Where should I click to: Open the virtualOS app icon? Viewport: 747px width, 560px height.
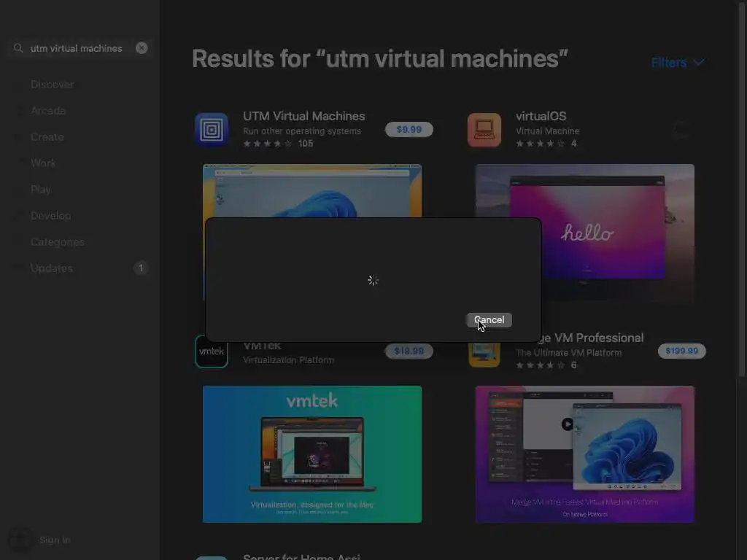484,130
